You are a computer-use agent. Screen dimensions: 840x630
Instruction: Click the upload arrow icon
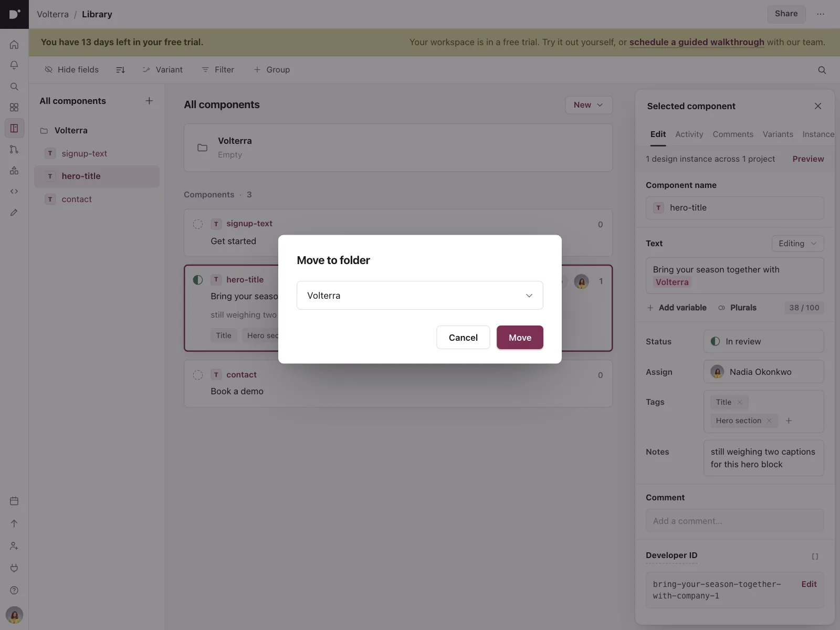(14, 523)
